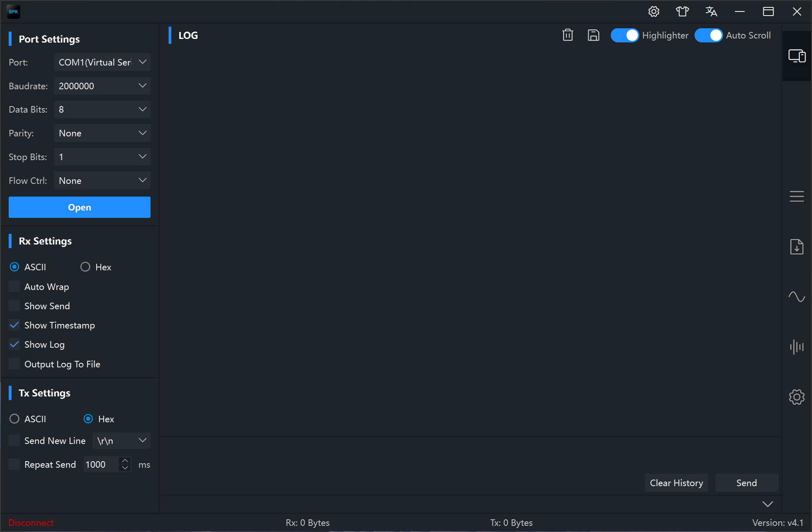The height and width of the screenshot is (532, 812).
Task: Click the Clear History button
Action: coord(677,483)
